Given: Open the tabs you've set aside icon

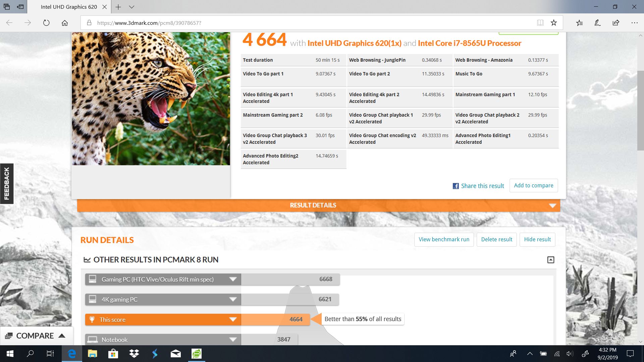Looking at the screenshot, I should 7,7.
